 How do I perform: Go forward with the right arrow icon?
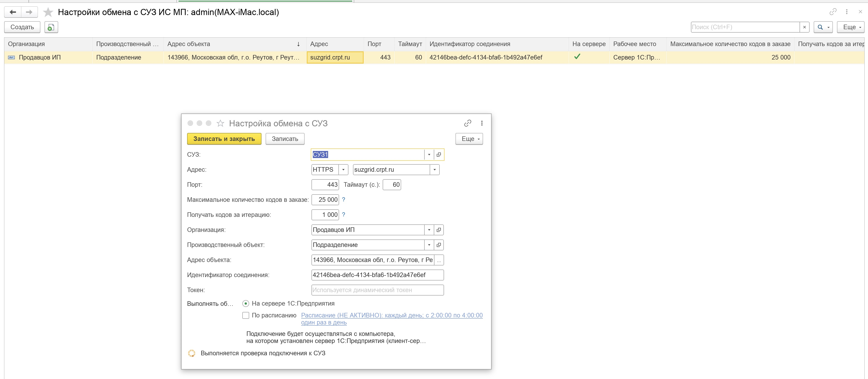[29, 12]
